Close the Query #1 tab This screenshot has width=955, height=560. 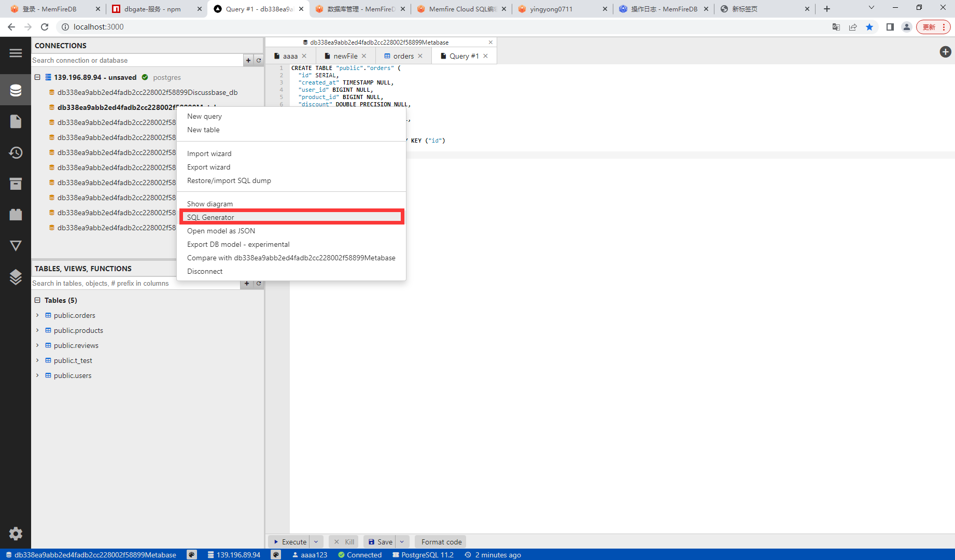pos(485,56)
